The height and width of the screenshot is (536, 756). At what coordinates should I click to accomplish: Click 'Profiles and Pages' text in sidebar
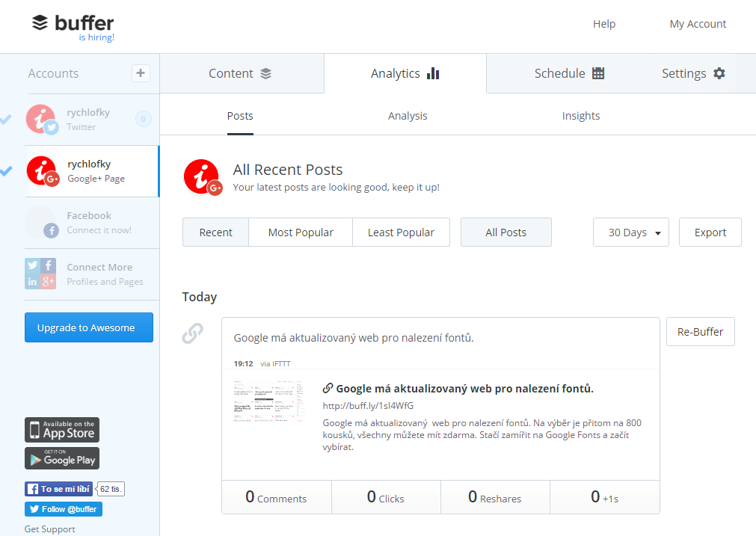click(x=105, y=282)
